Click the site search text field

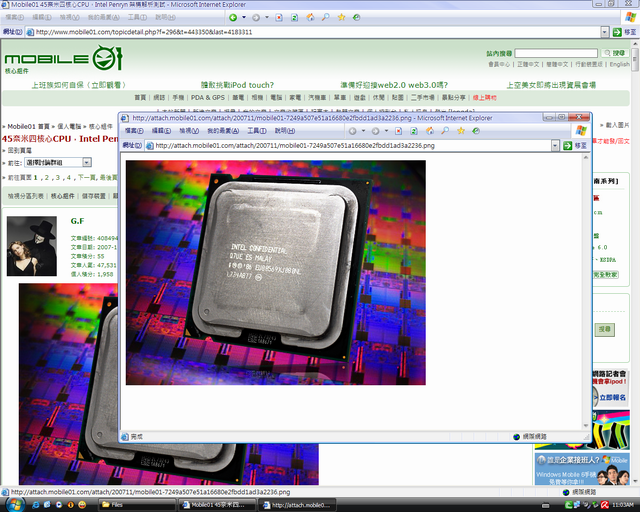pyautogui.click(x=556, y=53)
